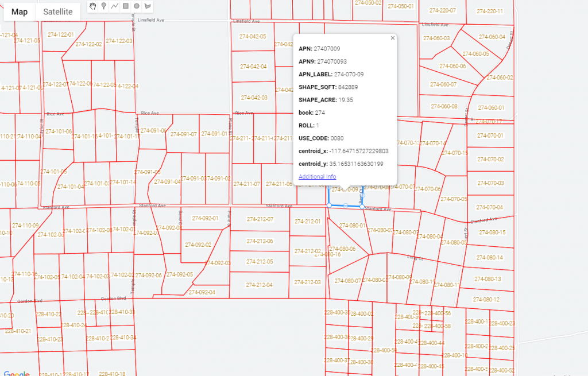The width and height of the screenshot is (588, 376).
Task: Select parcel 274-212-07
Action: point(260,219)
